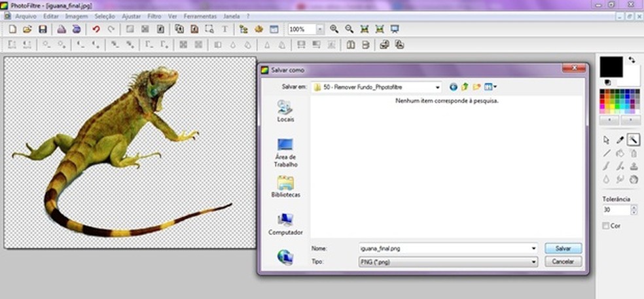The image size is (644, 299).
Task: Click the white background color box
Action: 632,77
